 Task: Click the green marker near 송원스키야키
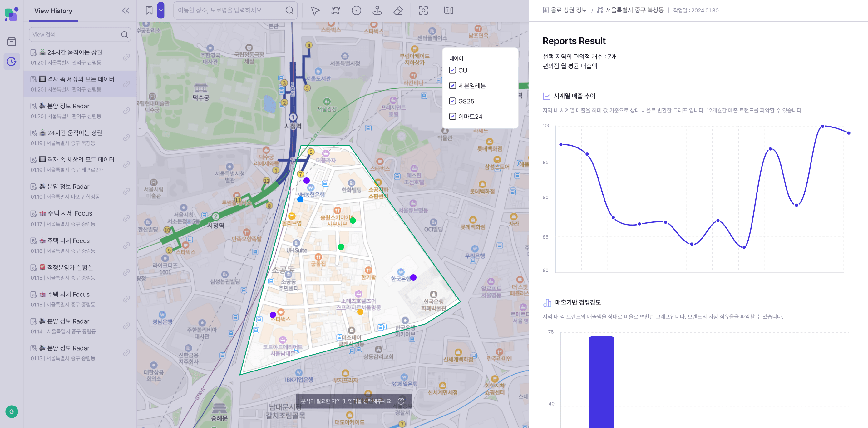(x=353, y=221)
